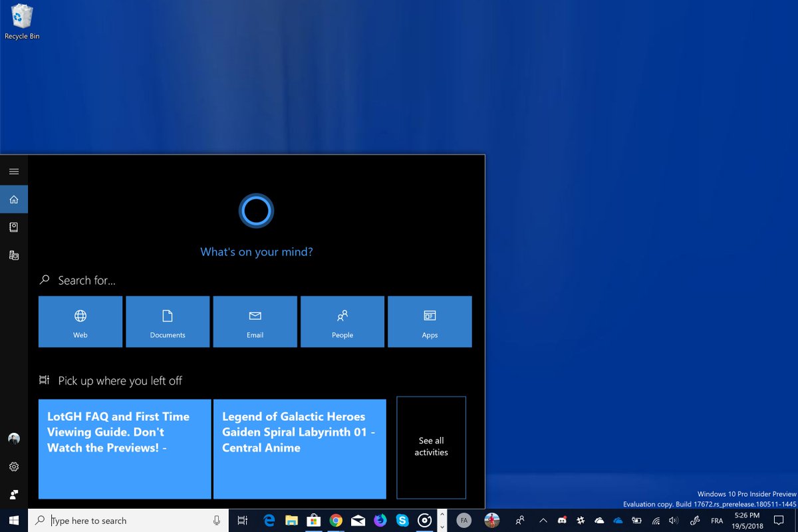Image resolution: width=798 pixels, height=532 pixels.
Task: Click the Slack tray icon
Action: coord(581,521)
